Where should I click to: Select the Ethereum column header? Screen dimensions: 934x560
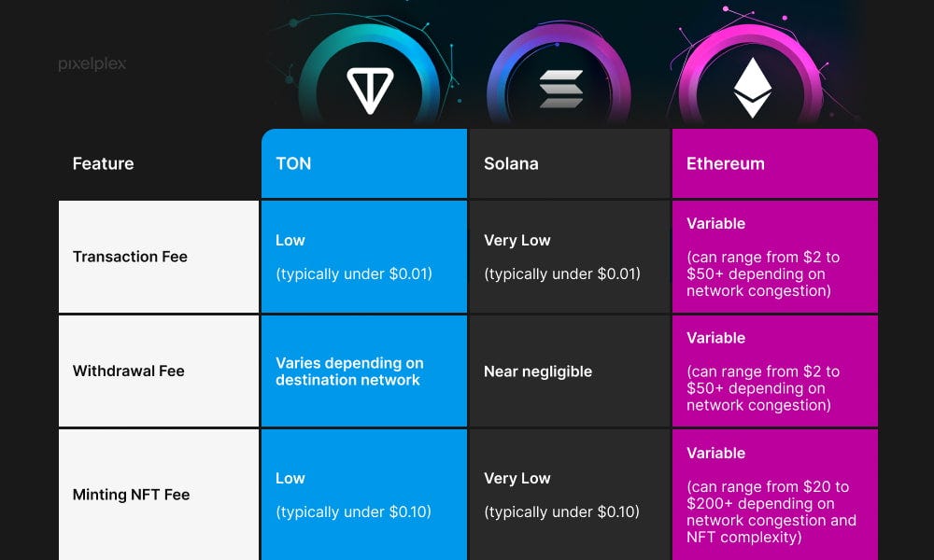[x=775, y=163]
